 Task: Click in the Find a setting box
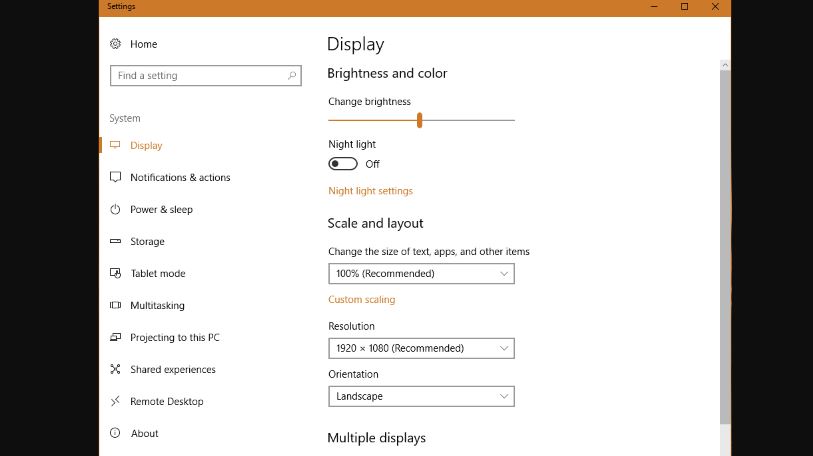205,76
